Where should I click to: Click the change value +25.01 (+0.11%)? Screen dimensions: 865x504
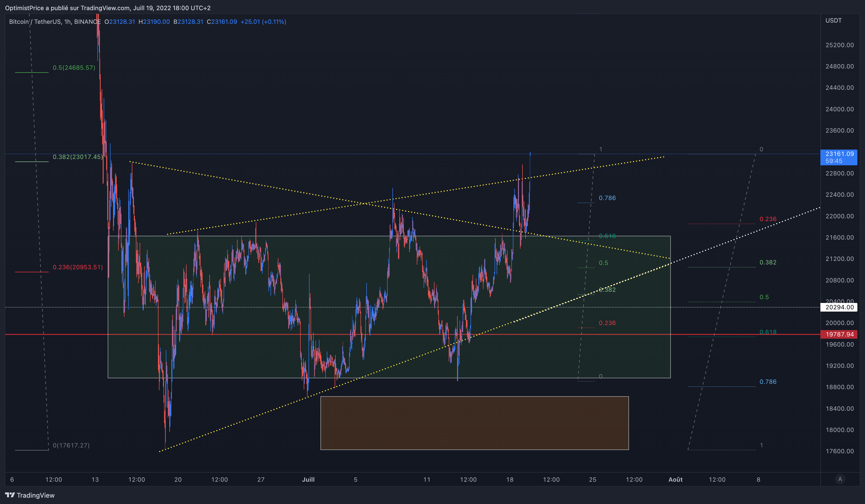click(x=263, y=22)
